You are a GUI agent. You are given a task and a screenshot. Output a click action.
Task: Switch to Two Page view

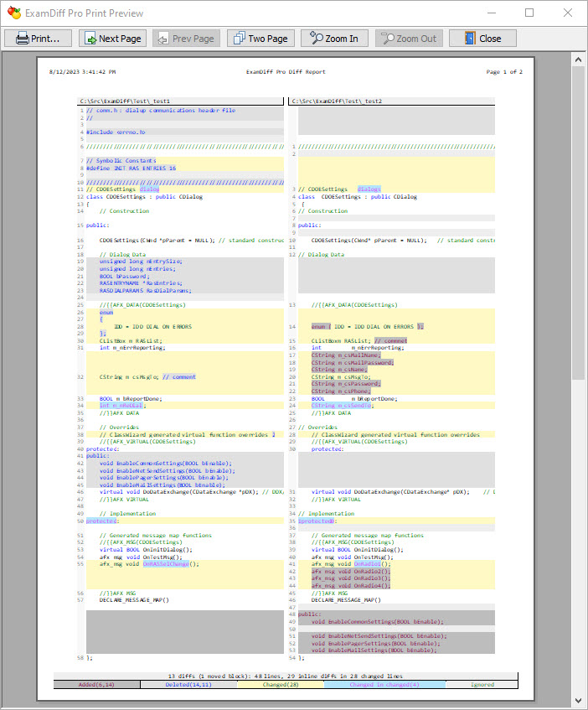260,39
